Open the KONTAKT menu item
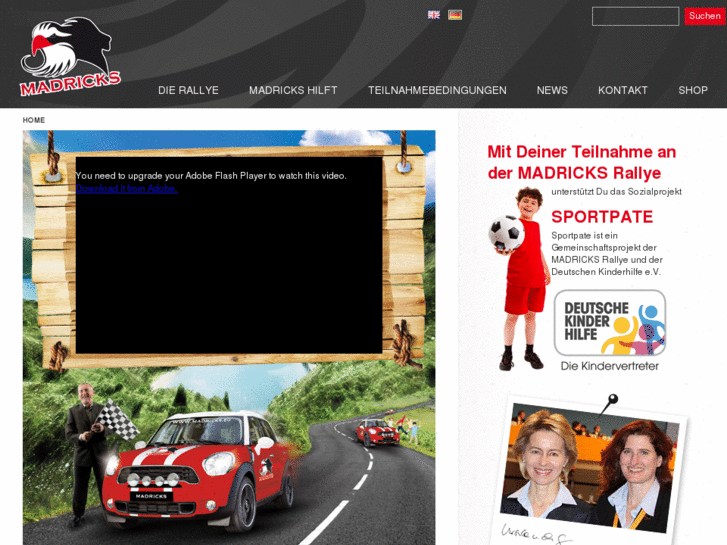Image resolution: width=727 pixels, height=545 pixels. tap(623, 90)
